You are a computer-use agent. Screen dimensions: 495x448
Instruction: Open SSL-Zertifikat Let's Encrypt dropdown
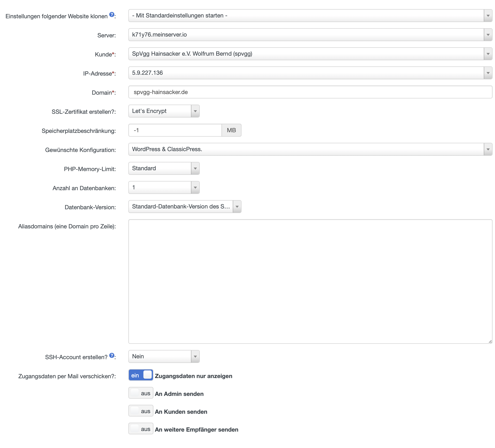point(164,111)
